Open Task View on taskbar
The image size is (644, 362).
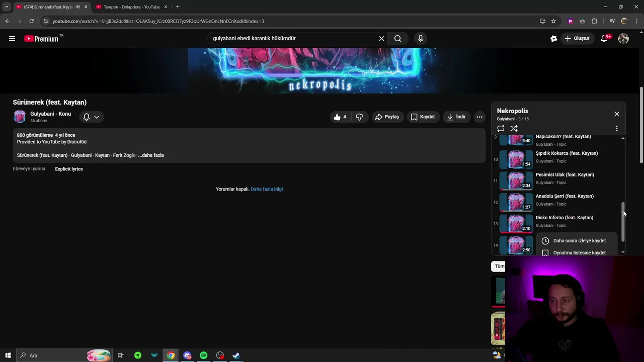[121, 355]
